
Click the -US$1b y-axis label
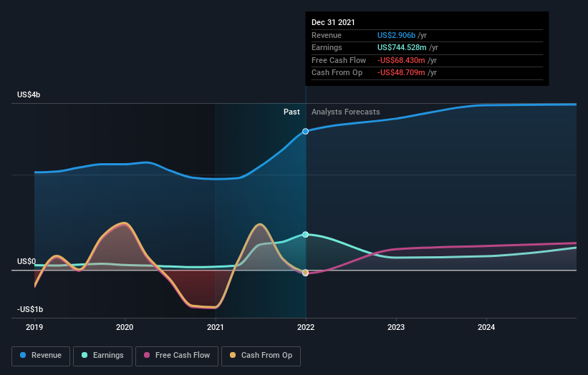pyautogui.click(x=30, y=309)
